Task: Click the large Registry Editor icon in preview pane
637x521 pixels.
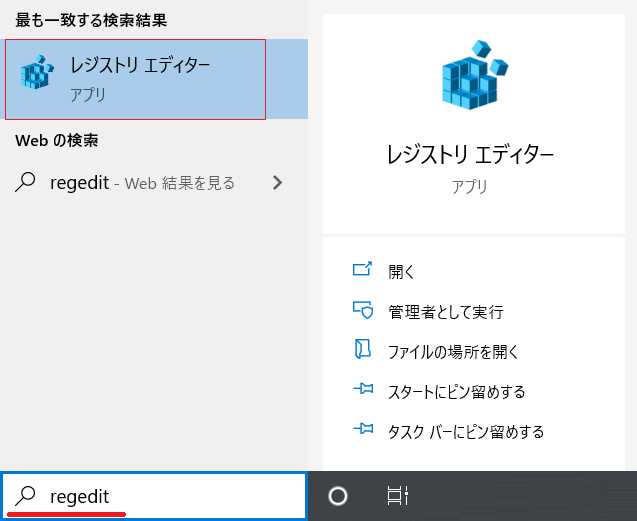Action: click(474, 75)
